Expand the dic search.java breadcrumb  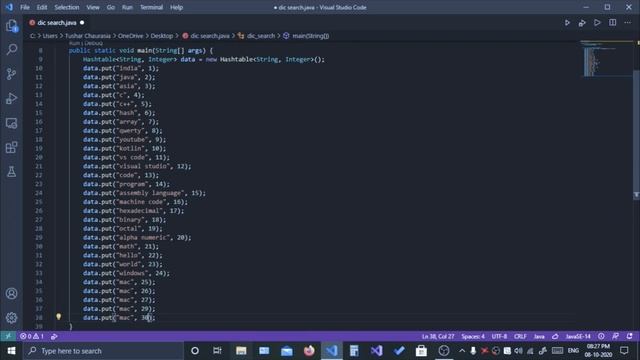pos(206,36)
